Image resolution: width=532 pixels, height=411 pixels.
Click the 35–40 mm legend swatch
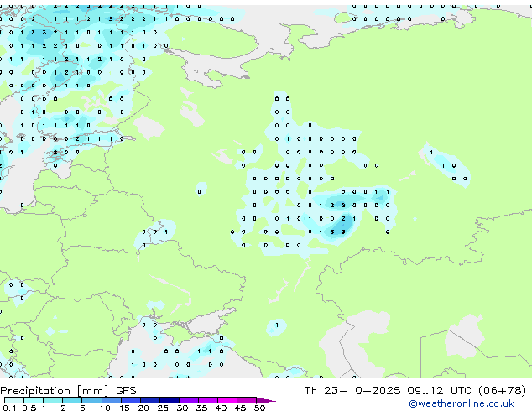(x=208, y=400)
